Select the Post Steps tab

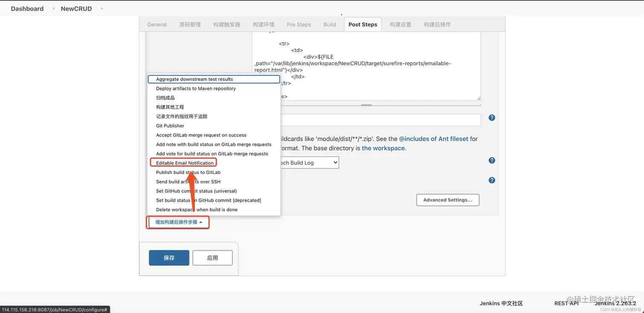click(362, 24)
